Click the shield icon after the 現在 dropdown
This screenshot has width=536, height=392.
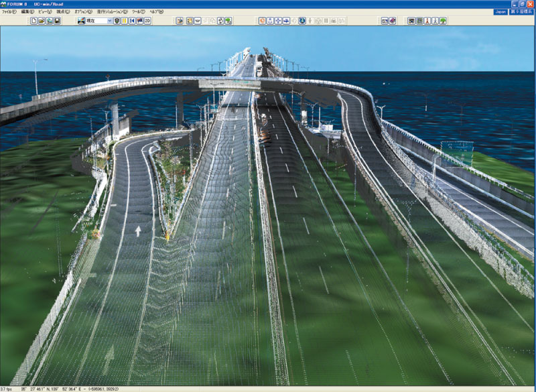tap(117, 21)
